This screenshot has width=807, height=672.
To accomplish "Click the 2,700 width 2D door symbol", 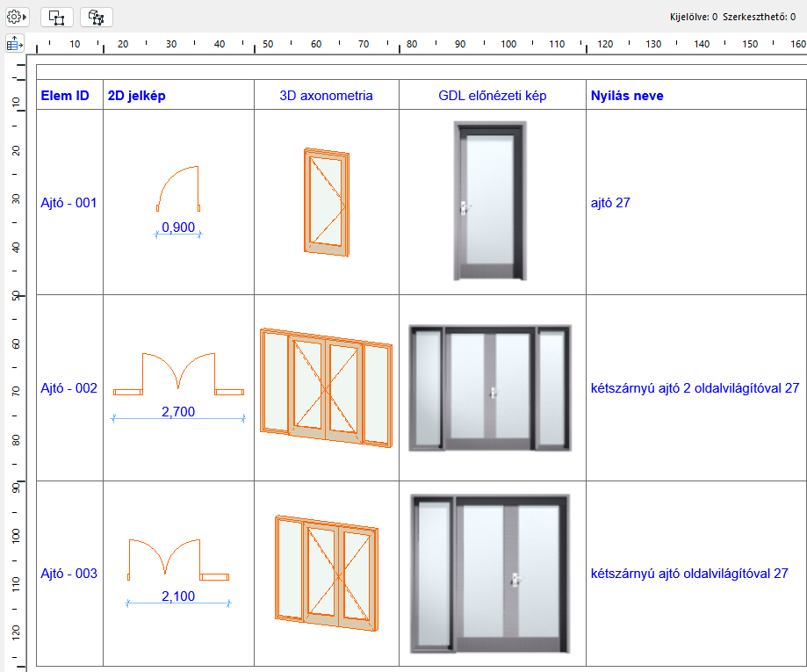I will tap(178, 374).
